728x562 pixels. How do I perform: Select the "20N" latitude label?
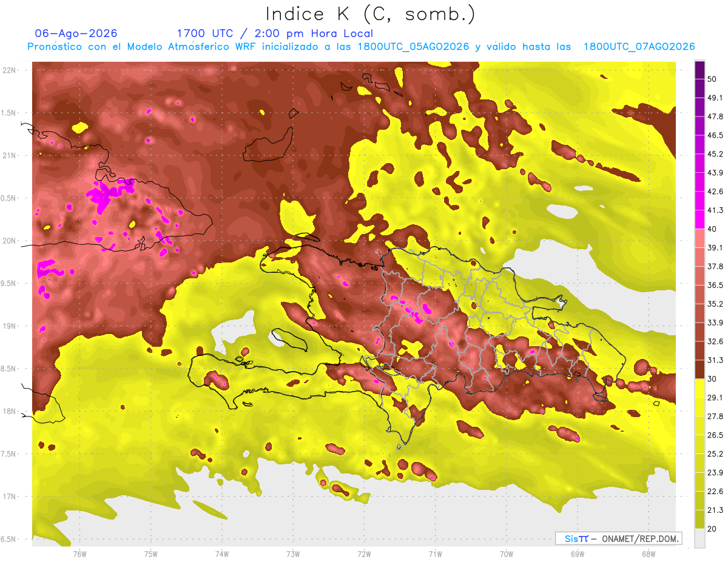[x=10, y=241]
